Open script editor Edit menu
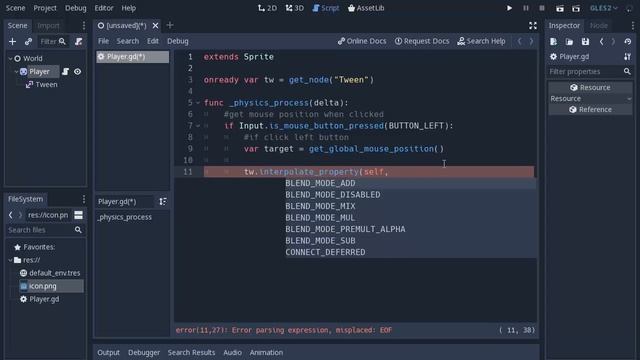Image resolution: width=640 pixels, height=360 pixels. [x=153, y=41]
